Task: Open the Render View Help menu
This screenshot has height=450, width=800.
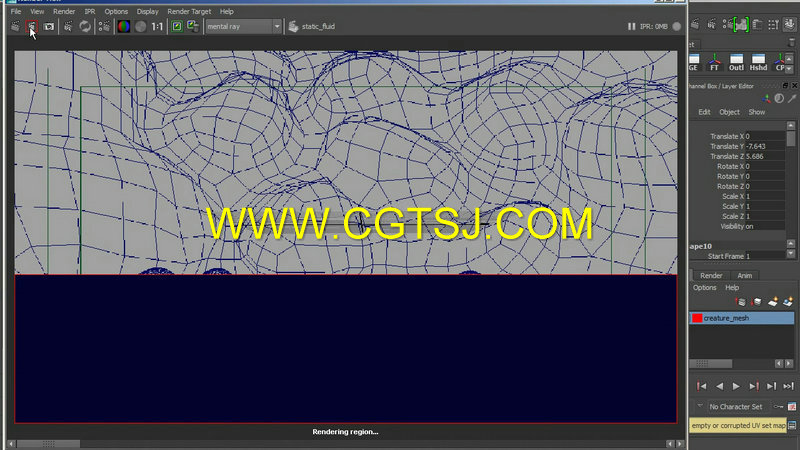Action: click(x=227, y=11)
